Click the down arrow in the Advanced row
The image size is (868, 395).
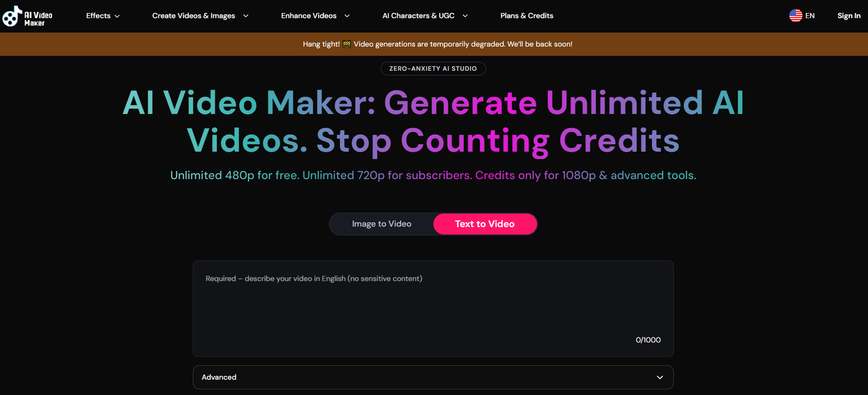[x=660, y=377]
